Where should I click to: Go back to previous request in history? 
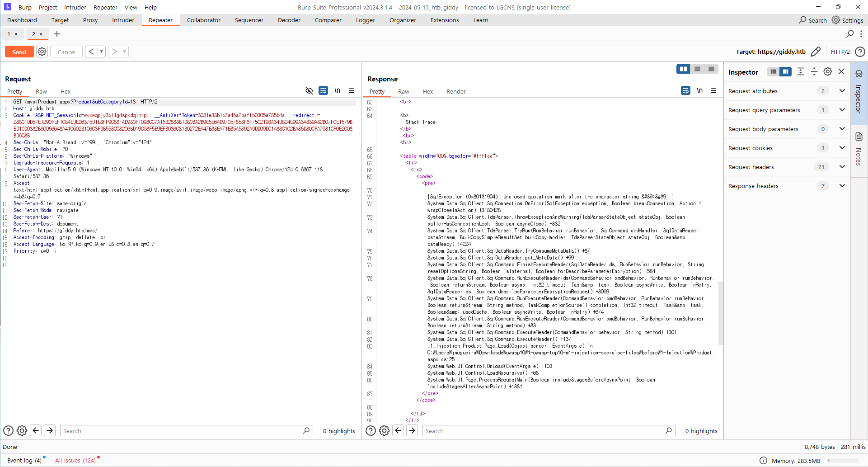tap(91, 52)
